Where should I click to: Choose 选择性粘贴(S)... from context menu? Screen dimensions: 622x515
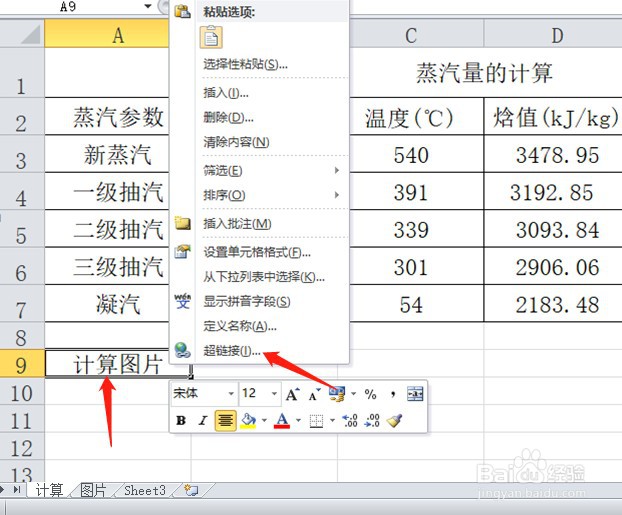pyautogui.click(x=245, y=64)
